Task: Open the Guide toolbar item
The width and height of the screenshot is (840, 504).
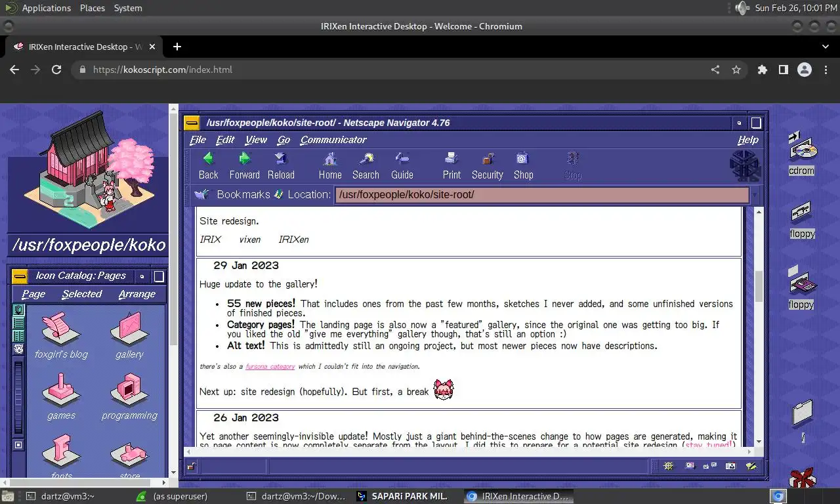Action: coord(402,165)
